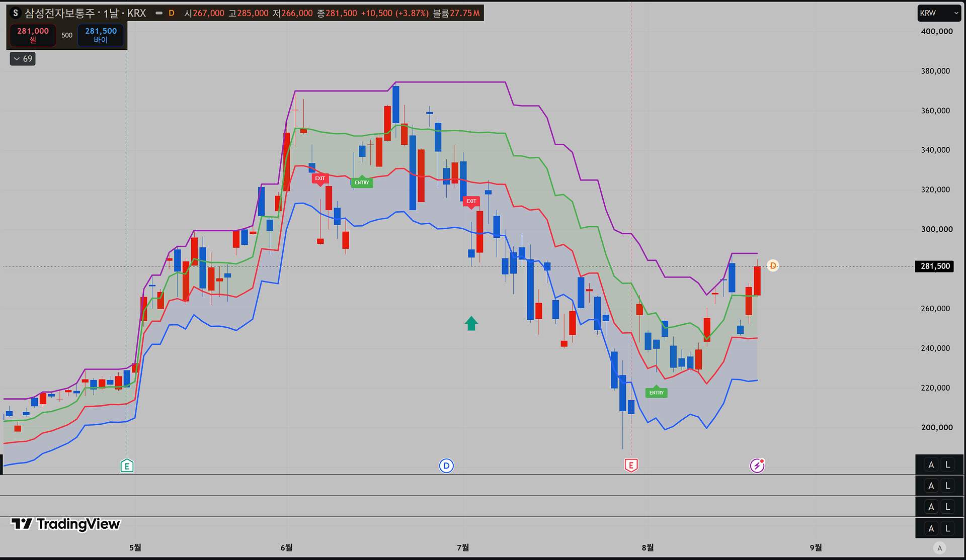Click the 삼성전자보통주 · 1날 · KRX symbol title
Screen dimensions: 966x560
pos(86,13)
